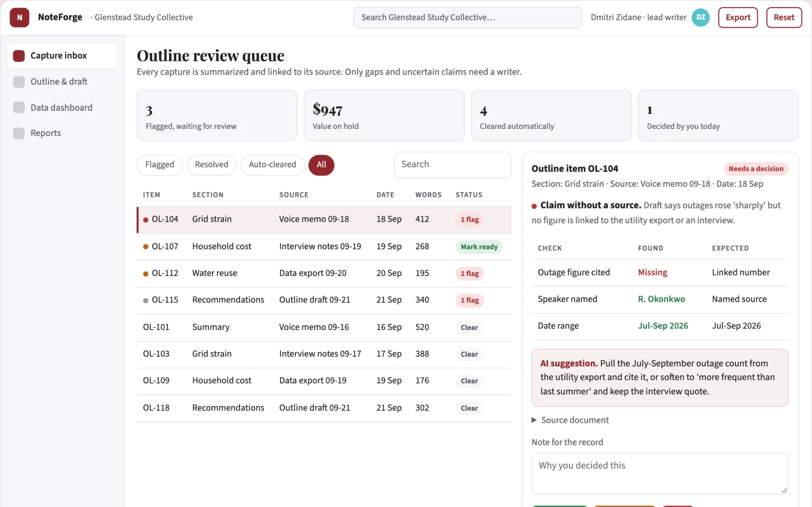The image size is (812, 507).
Task: Click the Decided by you today card
Action: pyautogui.click(x=719, y=116)
